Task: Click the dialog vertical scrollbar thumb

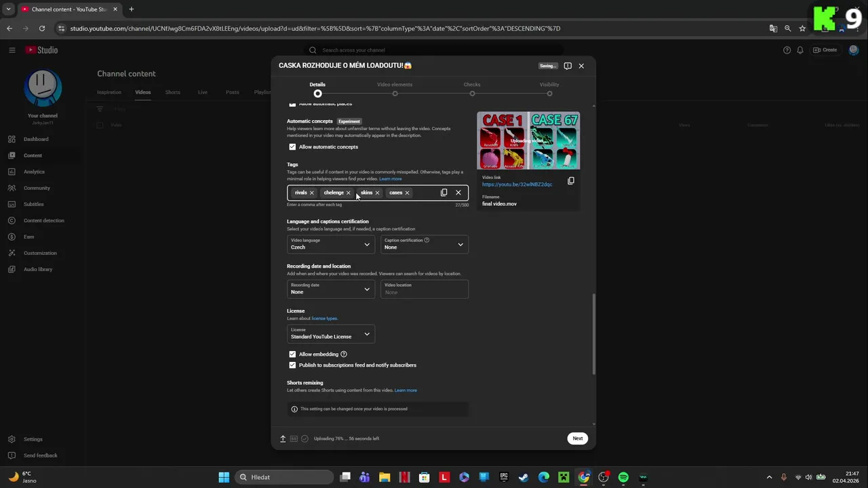Action: pyautogui.click(x=594, y=334)
